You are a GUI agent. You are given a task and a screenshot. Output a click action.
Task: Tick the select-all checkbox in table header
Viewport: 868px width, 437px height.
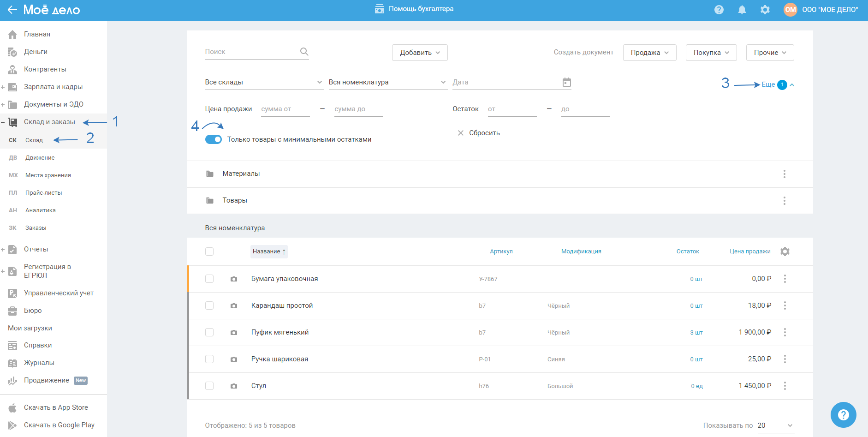tap(209, 251)
